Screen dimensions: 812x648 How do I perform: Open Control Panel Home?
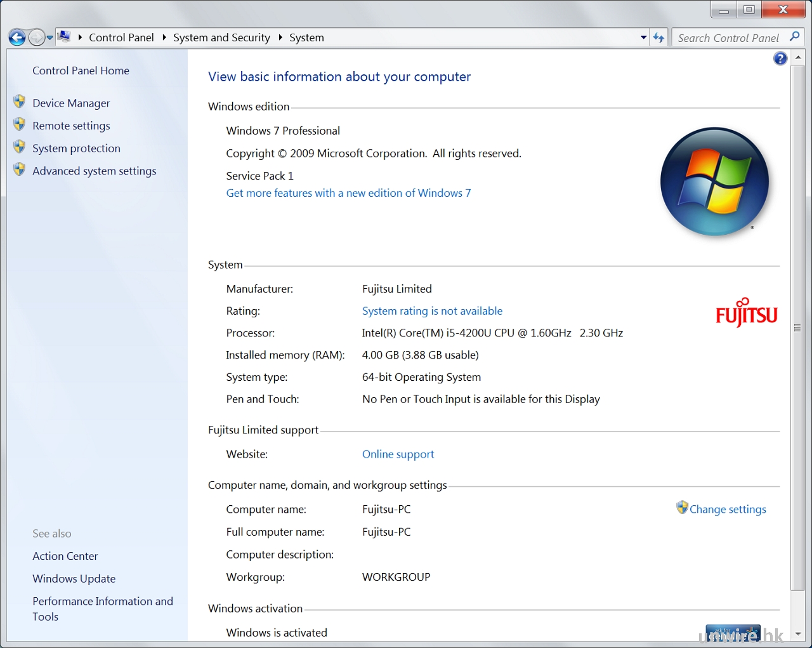(81, 70)
